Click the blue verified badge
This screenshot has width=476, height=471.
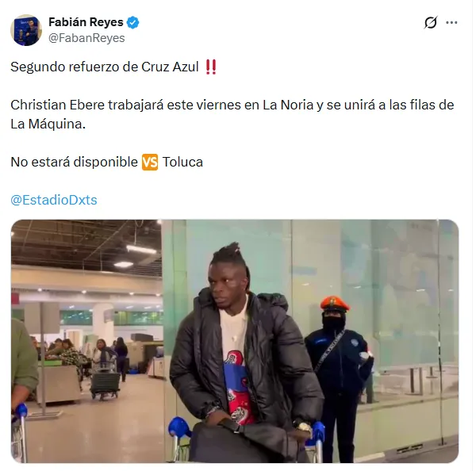pos(132,22)
